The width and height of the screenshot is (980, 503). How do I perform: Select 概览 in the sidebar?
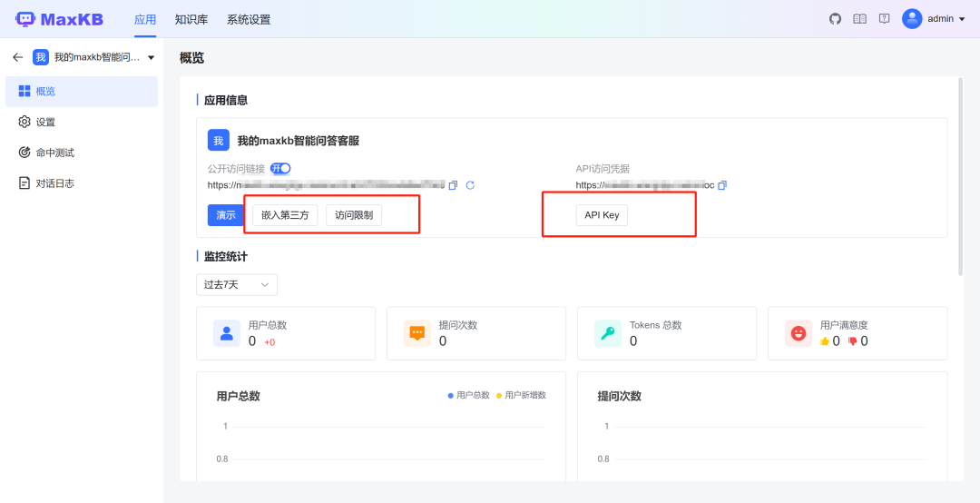tap(82, 92)
